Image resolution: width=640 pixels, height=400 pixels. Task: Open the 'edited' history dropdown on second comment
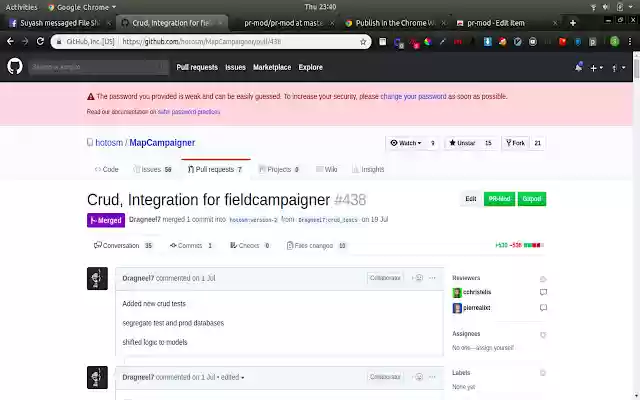(233, 378)
